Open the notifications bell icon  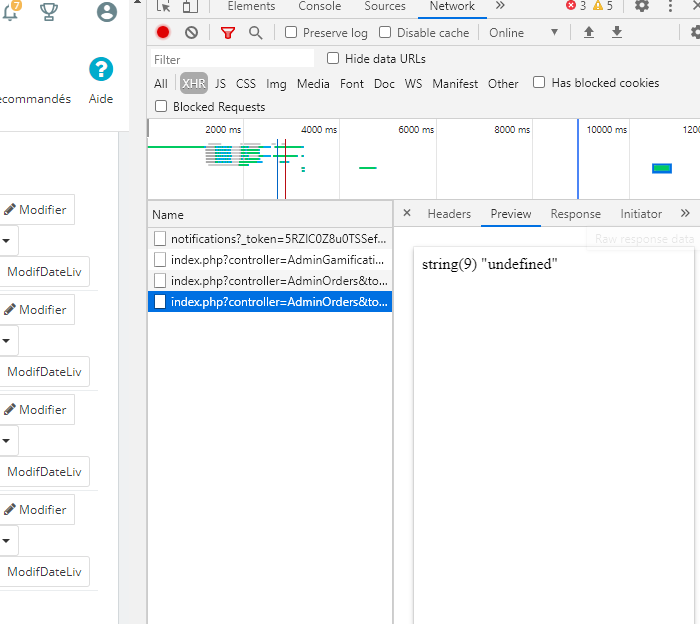click(11, 11)
